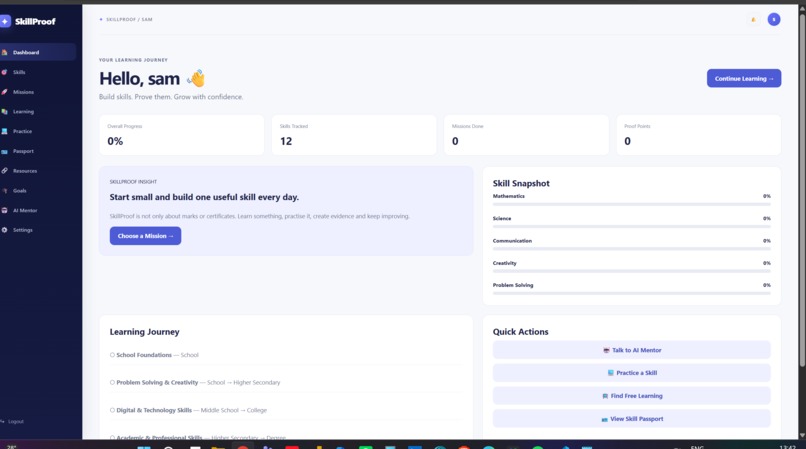Open AI Mentor via its robot icon

(x=5, y=210)
